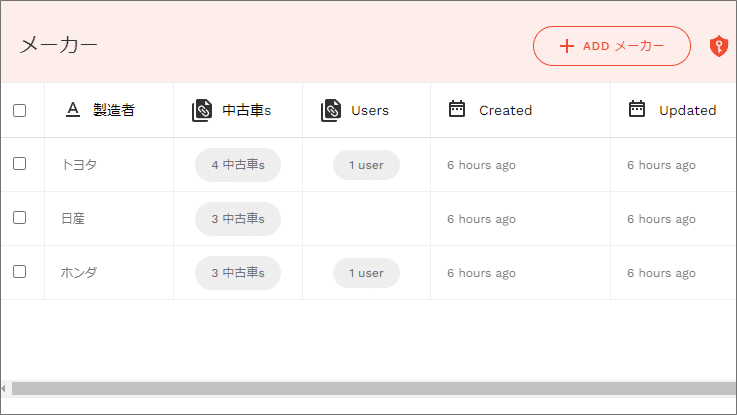Click the 3 中古車s badge for 日産

pyautogui.click(x=238, y=219)
